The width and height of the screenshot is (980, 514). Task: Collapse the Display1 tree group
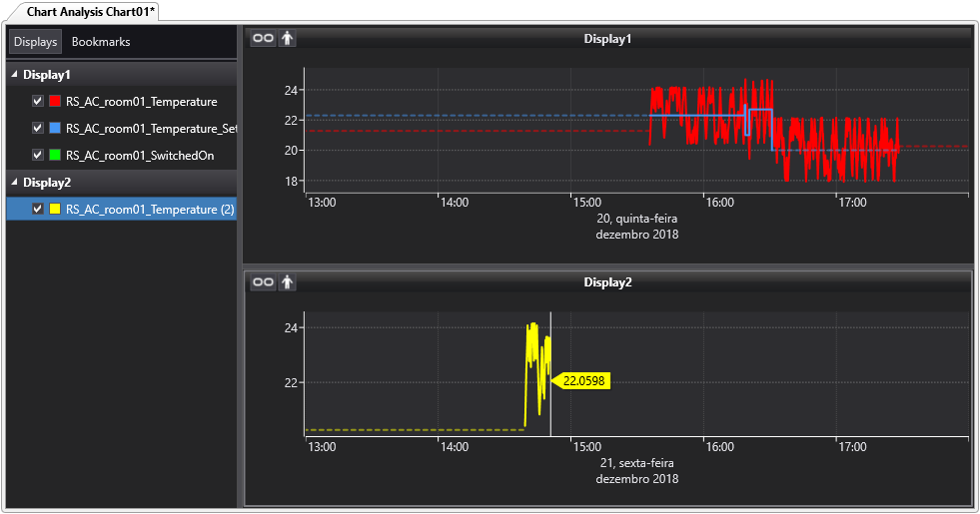pos(14,75)
